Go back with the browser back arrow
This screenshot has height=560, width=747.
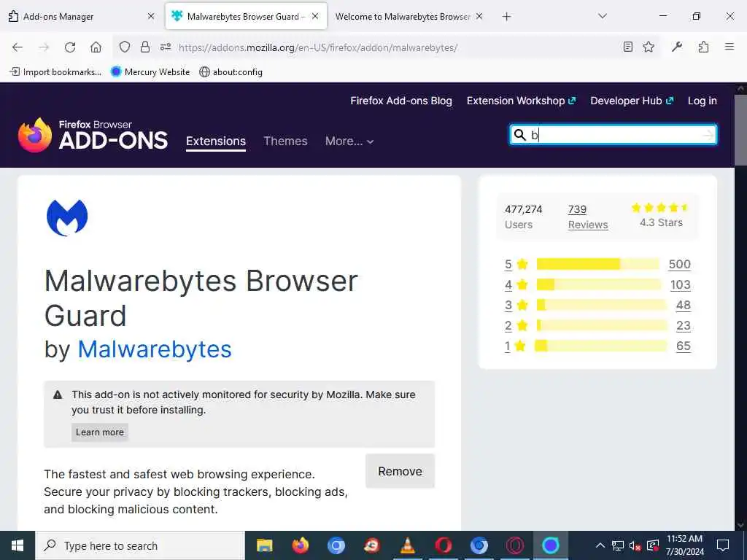tap(18, 47)
